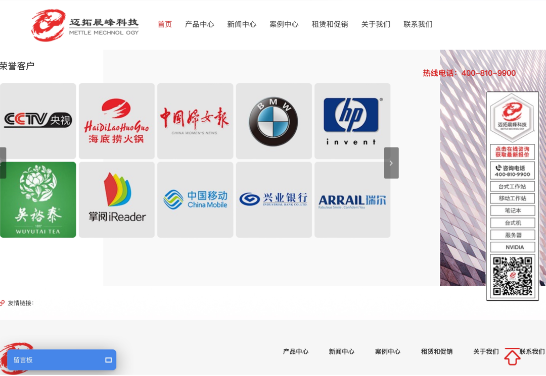The width and height of the screenshot is (546, 376).
Task: Click footer link 联系我们
Action: (x=532, y=352)
